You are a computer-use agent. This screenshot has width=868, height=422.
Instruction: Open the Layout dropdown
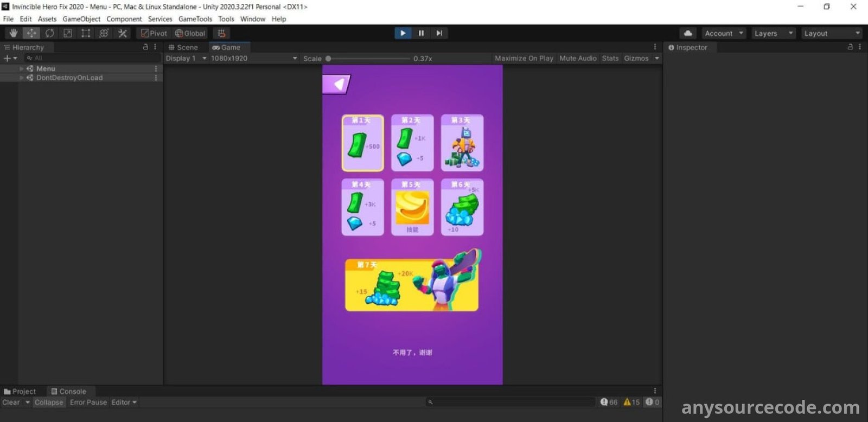[831, 33]
